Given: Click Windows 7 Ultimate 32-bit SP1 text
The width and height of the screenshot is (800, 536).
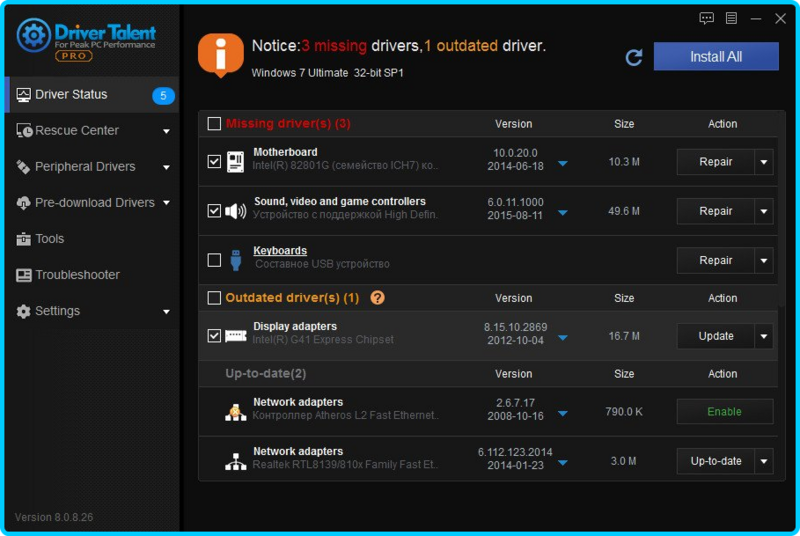Looking at the screenshot, I should [x=328, y=73].
